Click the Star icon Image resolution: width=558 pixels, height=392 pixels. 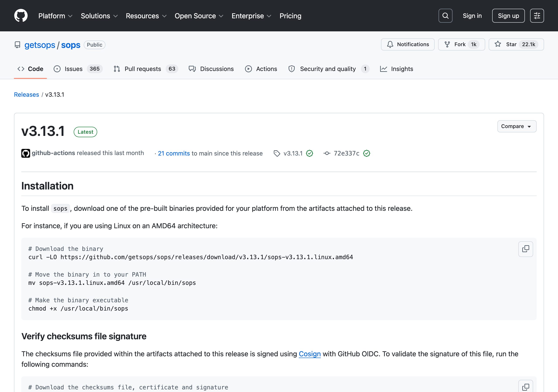click(x=498, y=44)
